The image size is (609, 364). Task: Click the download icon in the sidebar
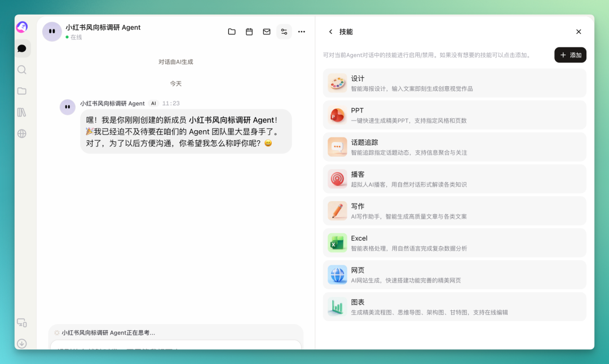pos(22,343)
